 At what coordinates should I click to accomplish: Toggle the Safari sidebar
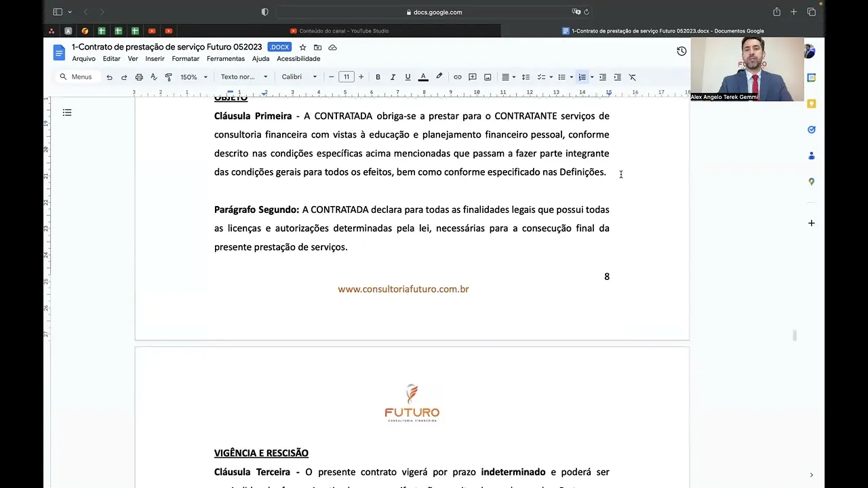(58, 12)
